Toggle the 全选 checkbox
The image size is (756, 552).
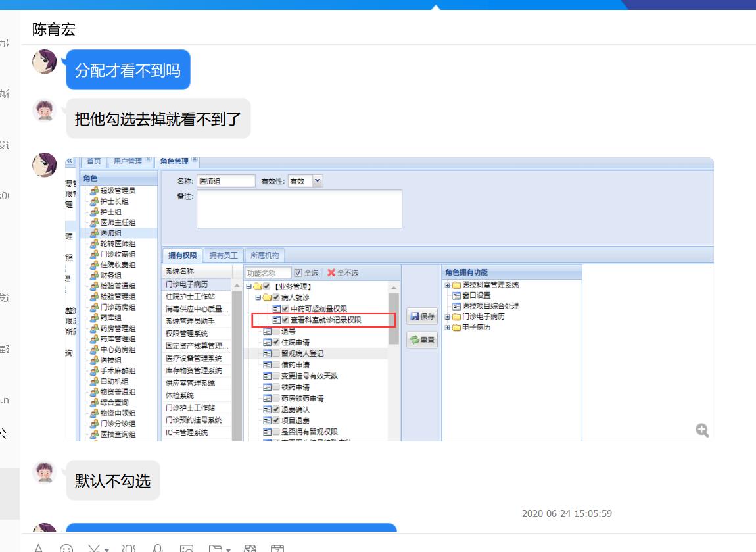(298, 272)
